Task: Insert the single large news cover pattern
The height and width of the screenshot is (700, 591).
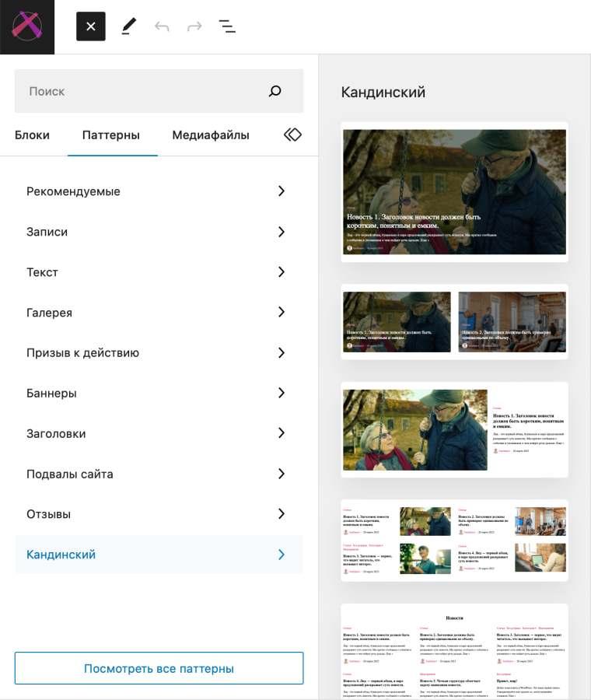Action: coord(454,192)
